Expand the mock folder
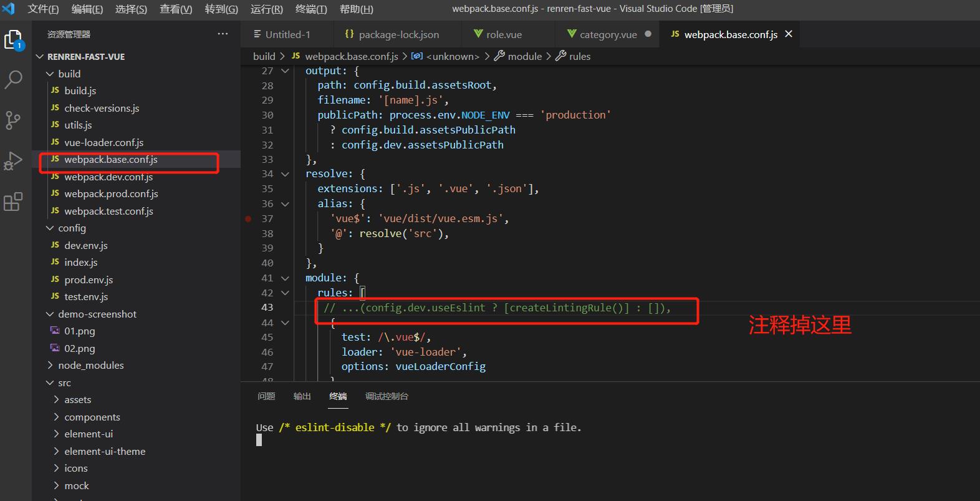 (x=56, y=486)
